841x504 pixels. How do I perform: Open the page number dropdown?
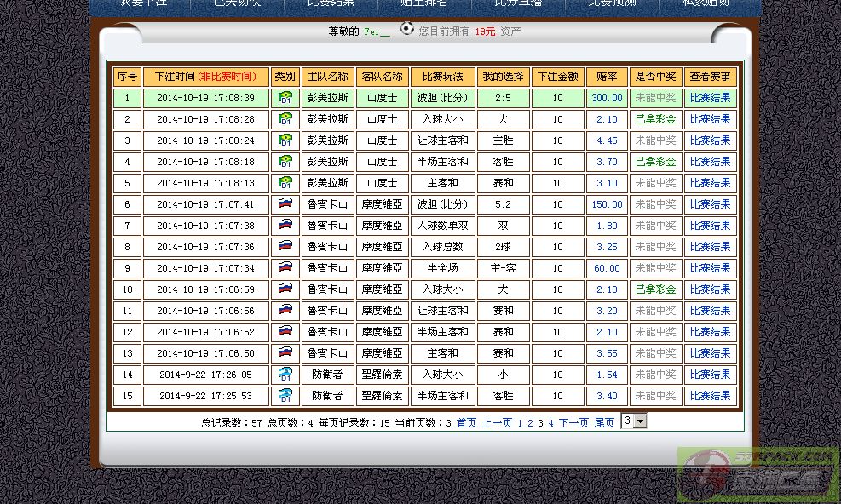pos(634,421)
